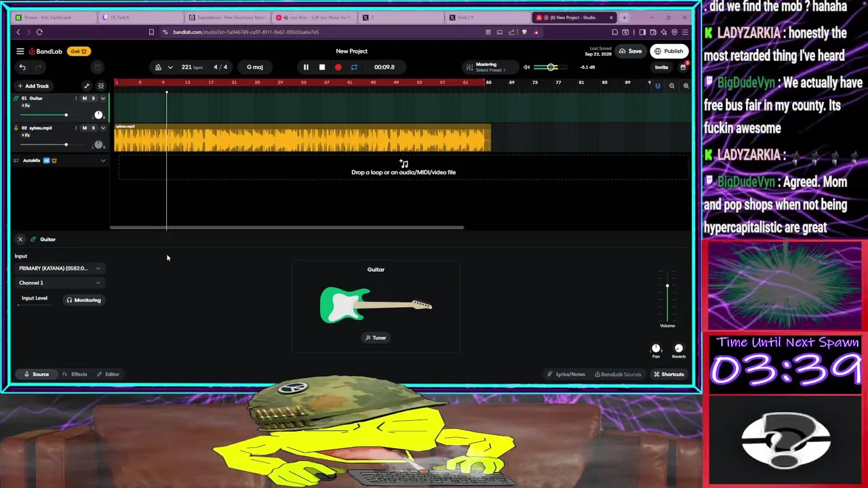Open the G maj key selector
Viewport: 868px width, 488px height.
pyautogui.click(x=255, y=67)
